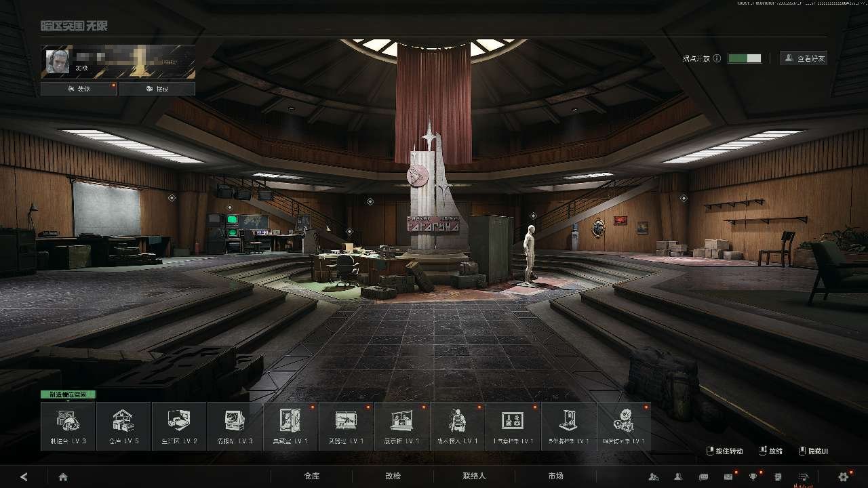
Task: Switch to the 改枪 tab
Action: click(x=393, y=476)
